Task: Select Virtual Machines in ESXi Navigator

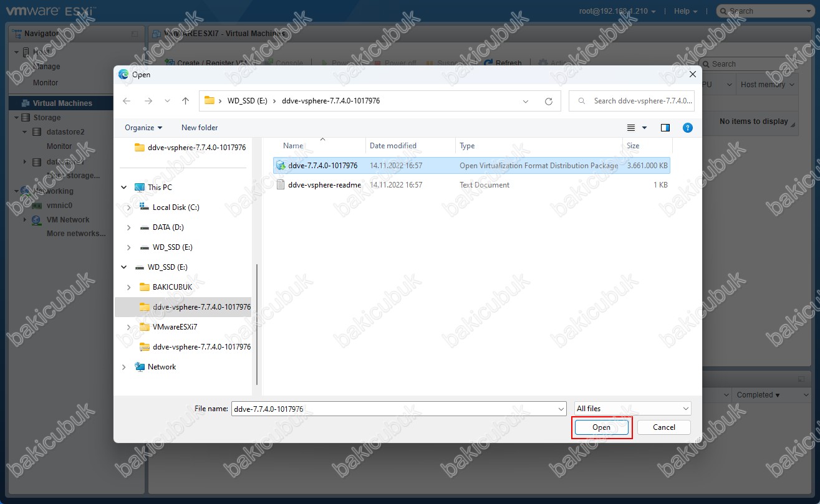Action: [62, 103]
